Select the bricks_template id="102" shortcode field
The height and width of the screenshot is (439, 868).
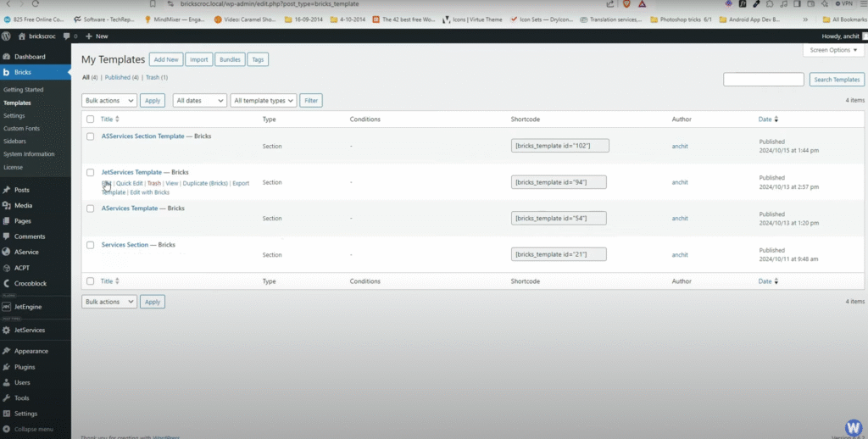point(559,146)
